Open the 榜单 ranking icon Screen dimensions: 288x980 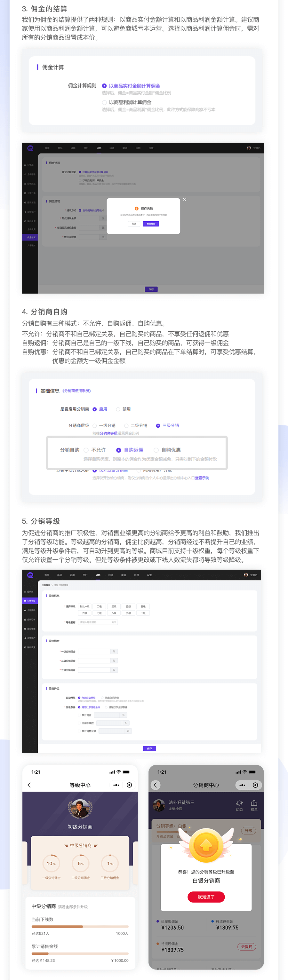click(254, 803)
